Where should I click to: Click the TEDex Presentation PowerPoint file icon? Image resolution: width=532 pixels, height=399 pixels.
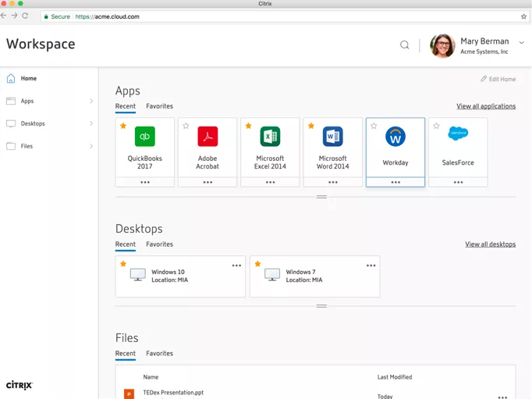pos(129,394)
